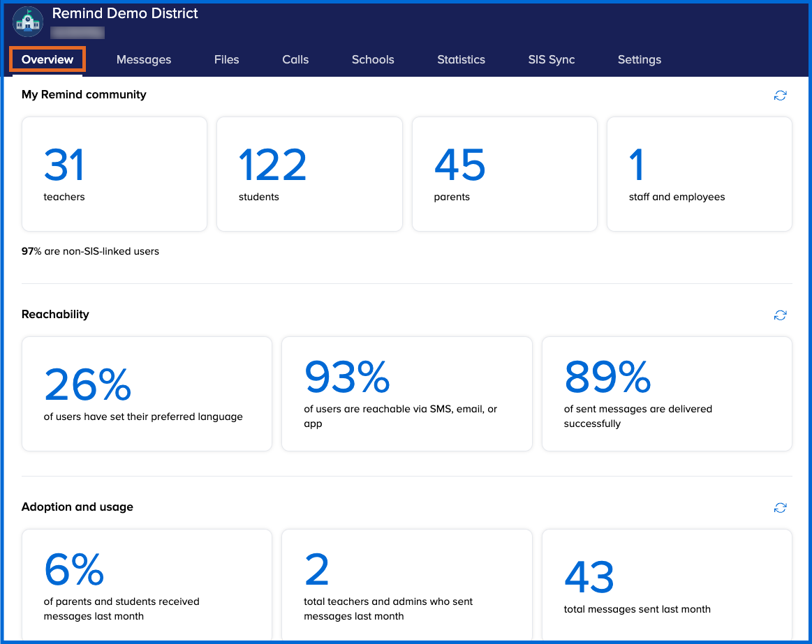The height and width of the screenshot is (644, 812).
Task: Click the 43 total messages sent card
Action: (x=666, y=585)
